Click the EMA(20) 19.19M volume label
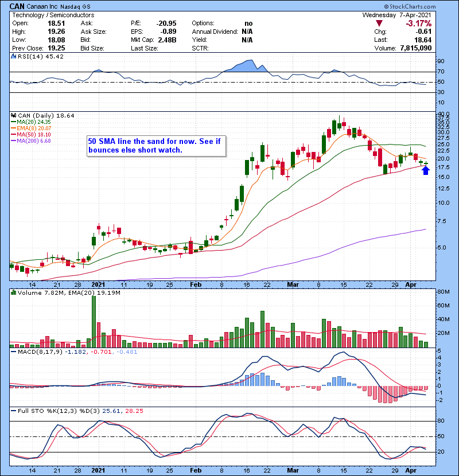Screen dimensions: 459x476 click(95, 293)
